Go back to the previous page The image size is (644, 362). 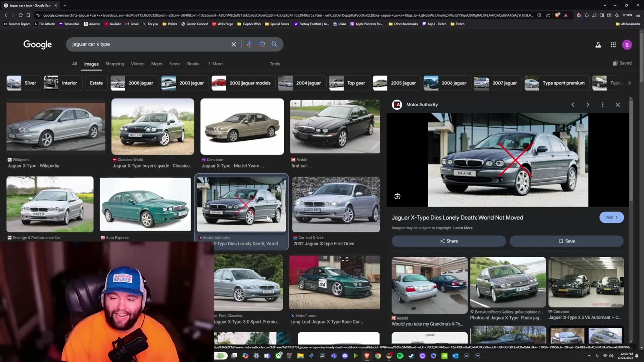6,15
